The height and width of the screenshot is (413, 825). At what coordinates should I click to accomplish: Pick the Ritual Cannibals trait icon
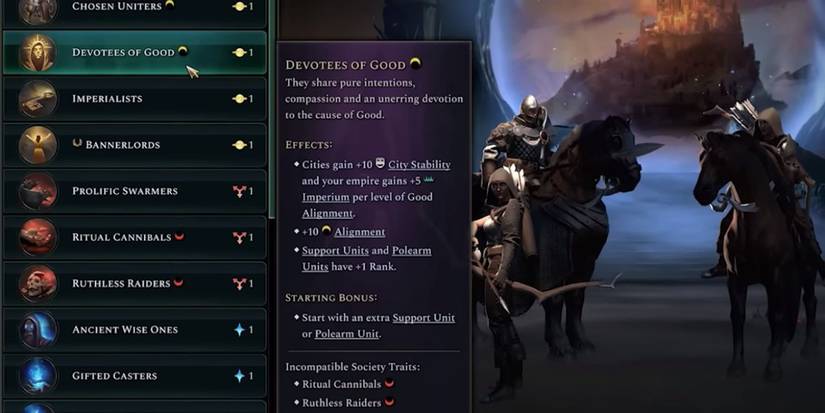tap(37, 237)
